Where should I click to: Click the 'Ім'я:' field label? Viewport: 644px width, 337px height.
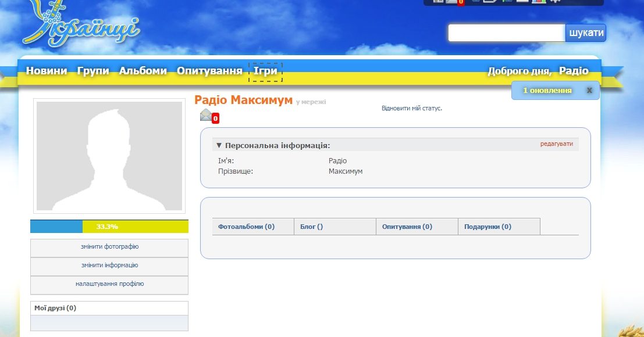click(226, 161)
